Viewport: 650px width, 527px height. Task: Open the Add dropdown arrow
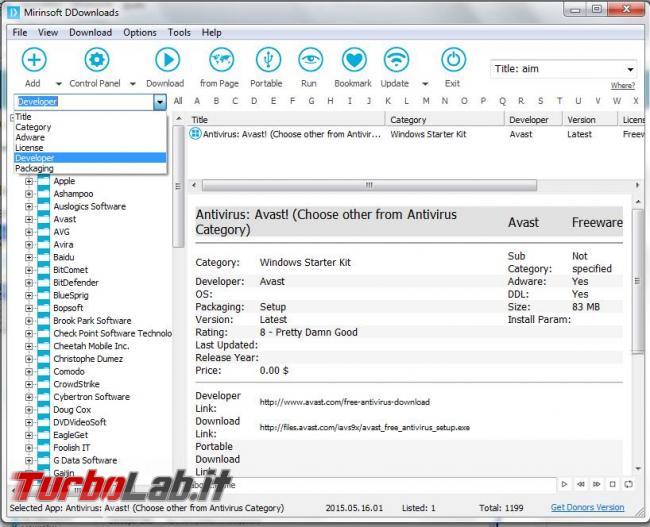click(x=59, y=84)
